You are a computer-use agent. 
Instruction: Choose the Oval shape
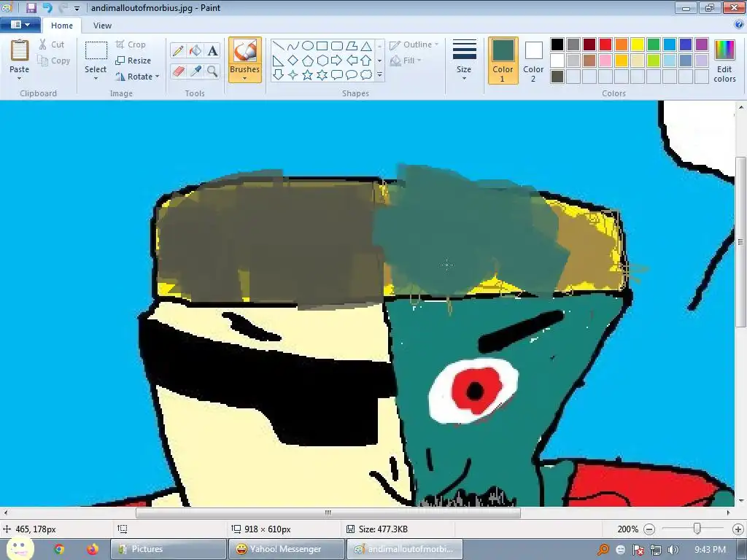point(308,46)
